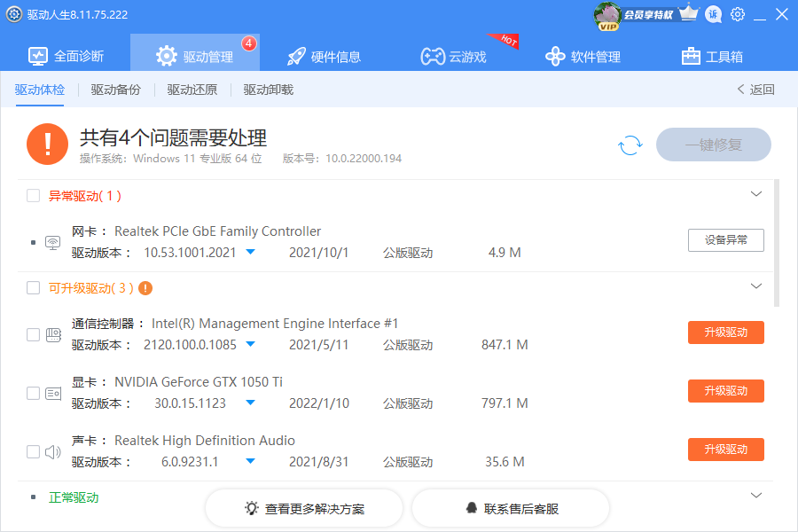Click the 会员享特权 crown icon

point(689,12)
